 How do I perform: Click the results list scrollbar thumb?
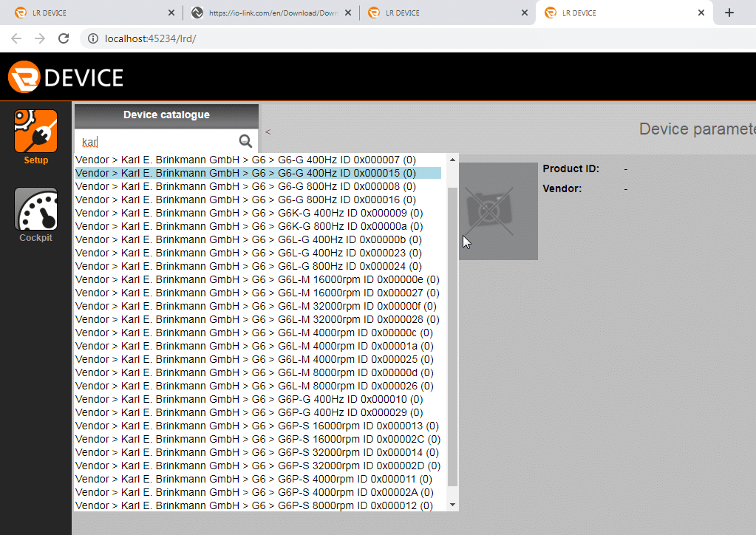[452, 336]
